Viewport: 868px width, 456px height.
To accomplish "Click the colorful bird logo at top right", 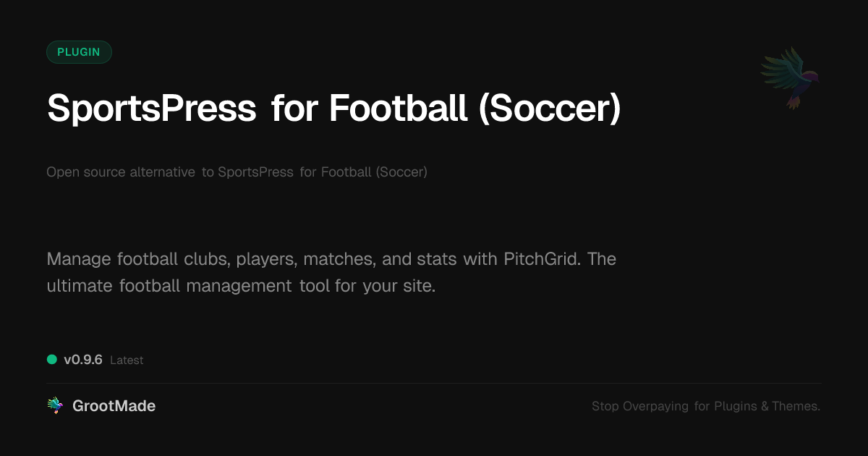I will [791, 77].
